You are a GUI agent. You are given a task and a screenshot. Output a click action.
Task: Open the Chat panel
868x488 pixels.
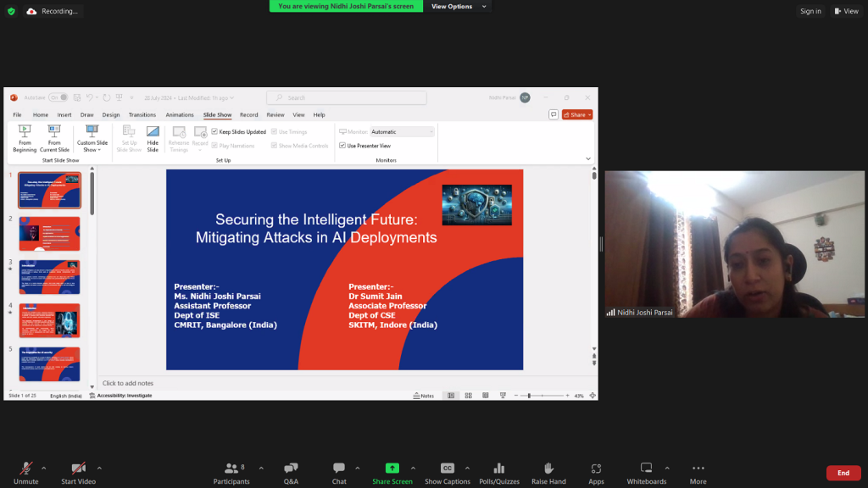pyautogui.click(x=339, y=469)
